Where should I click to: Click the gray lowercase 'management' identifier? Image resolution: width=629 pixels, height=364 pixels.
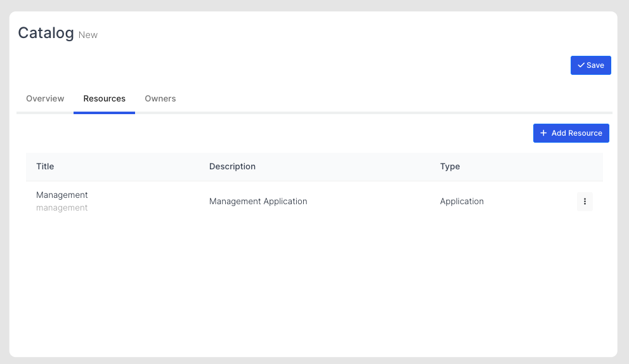62,208
